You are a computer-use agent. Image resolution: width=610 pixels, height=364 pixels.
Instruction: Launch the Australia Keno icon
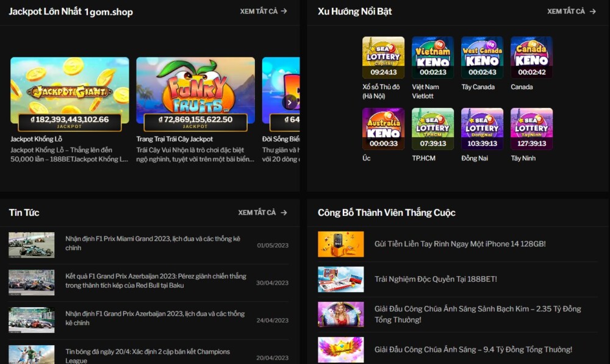click(383, 129)
